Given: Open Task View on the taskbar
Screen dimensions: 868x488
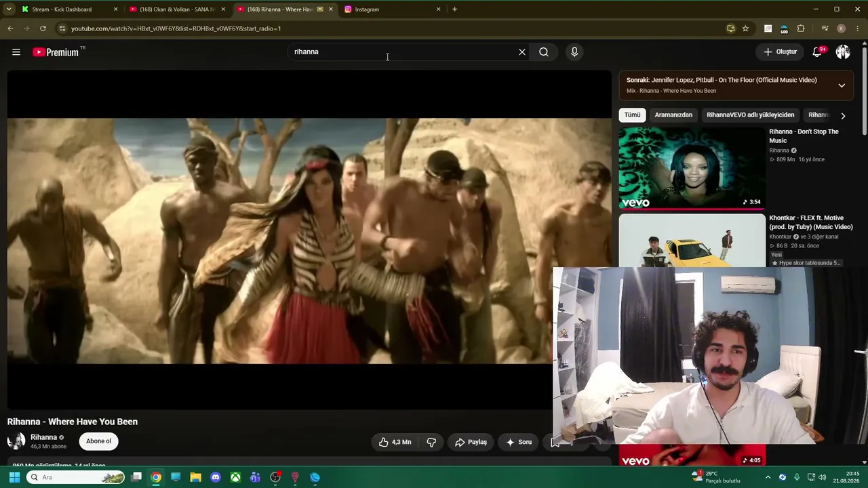Looking at the screenshot, I should (136, 477).
